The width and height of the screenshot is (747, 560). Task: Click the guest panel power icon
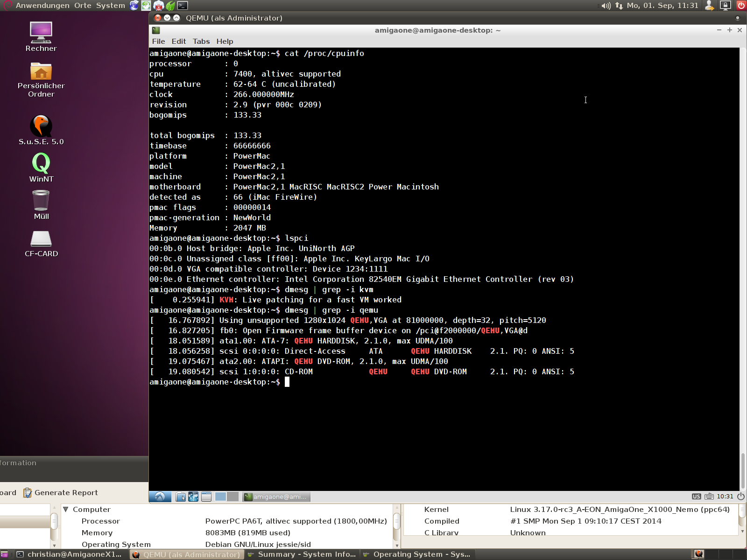coord(740,497)
